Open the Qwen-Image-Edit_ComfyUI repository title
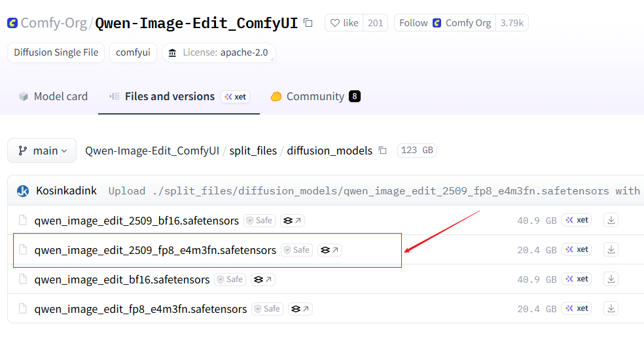Screen dimensions: 644x341 tap(196, 23)
